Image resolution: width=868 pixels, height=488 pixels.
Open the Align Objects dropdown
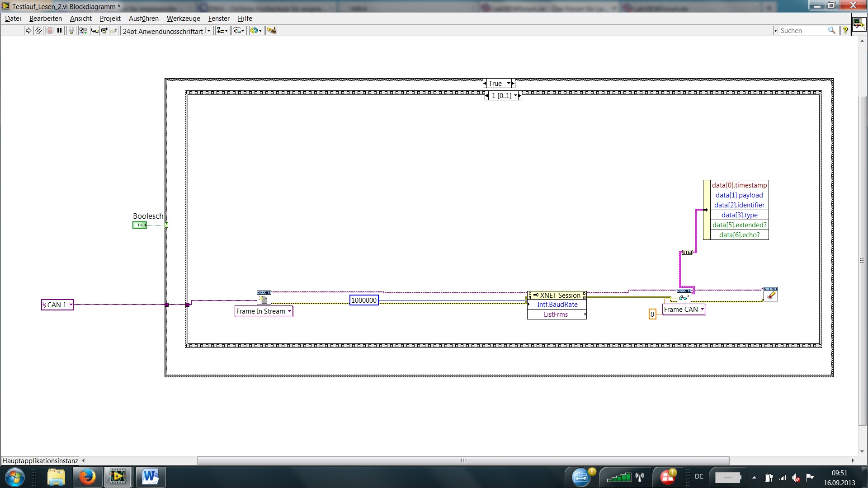point(222,31)
